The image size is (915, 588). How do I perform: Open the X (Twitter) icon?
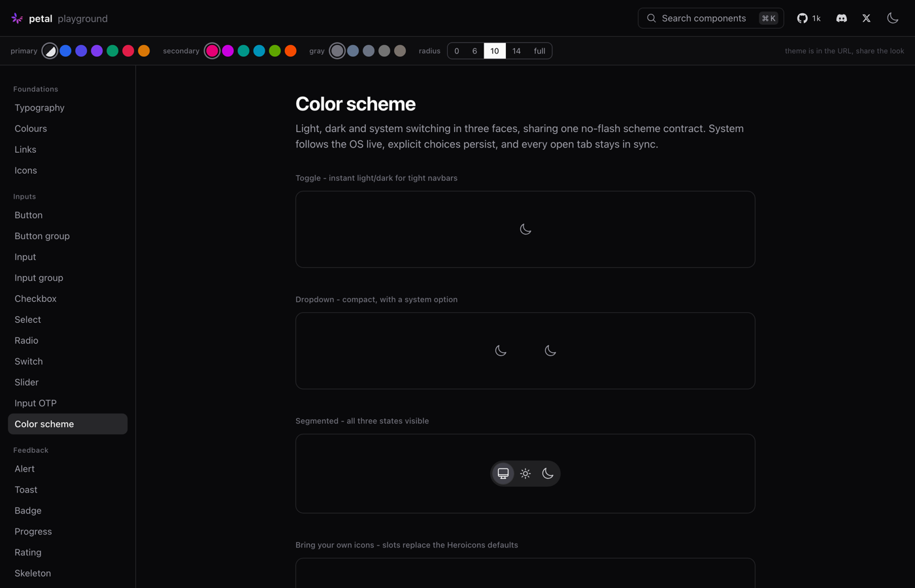click(x=867, y=18)
